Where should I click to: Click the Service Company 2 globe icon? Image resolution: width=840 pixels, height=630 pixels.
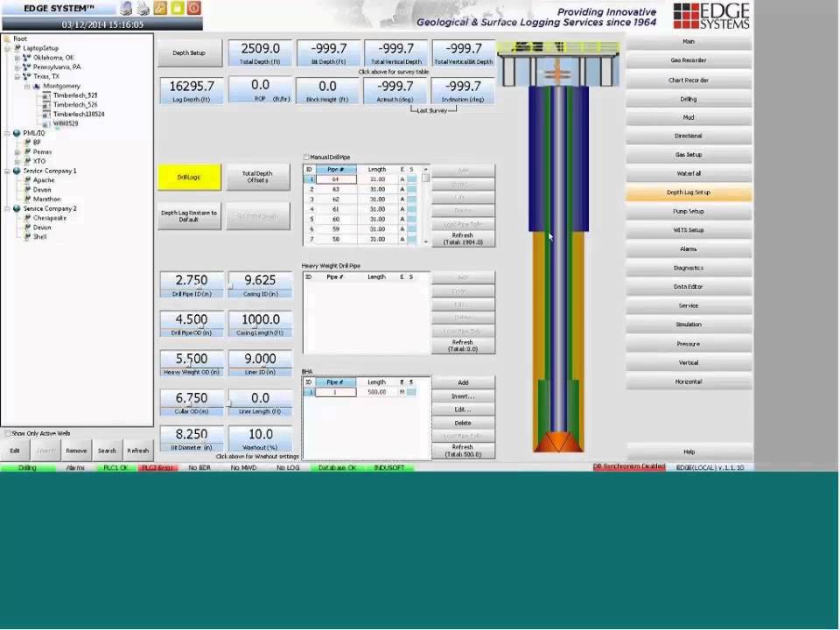tap(17, 208)
